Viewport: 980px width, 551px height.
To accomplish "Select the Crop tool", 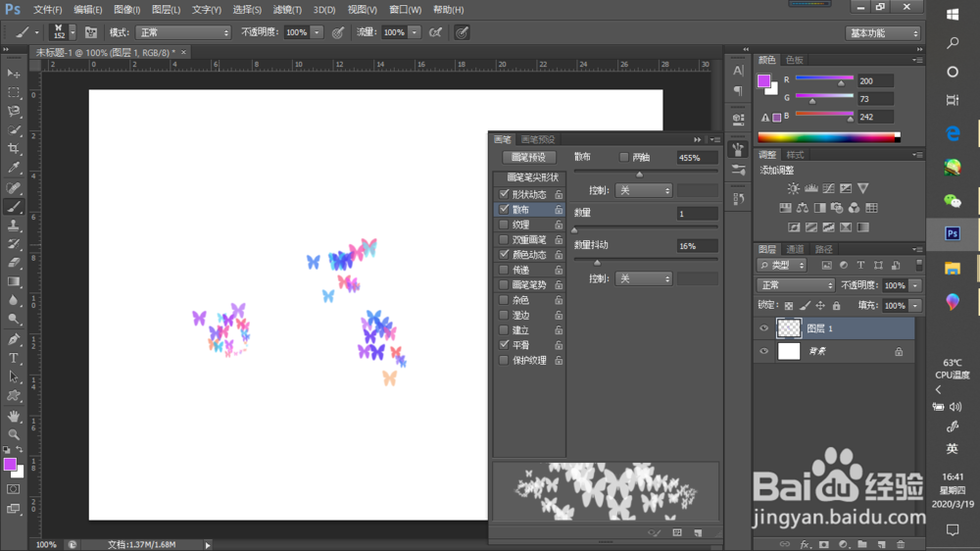I will pos(13,149).
